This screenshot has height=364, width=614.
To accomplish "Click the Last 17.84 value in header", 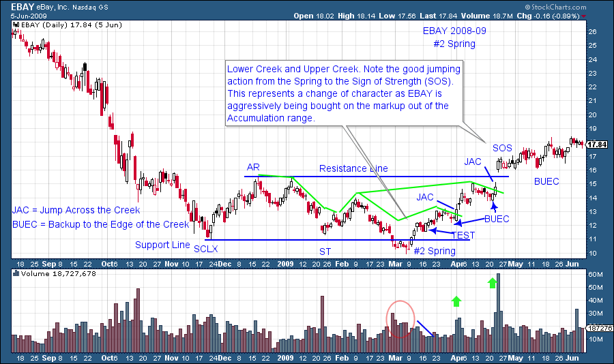I will (x=438, y=16).
